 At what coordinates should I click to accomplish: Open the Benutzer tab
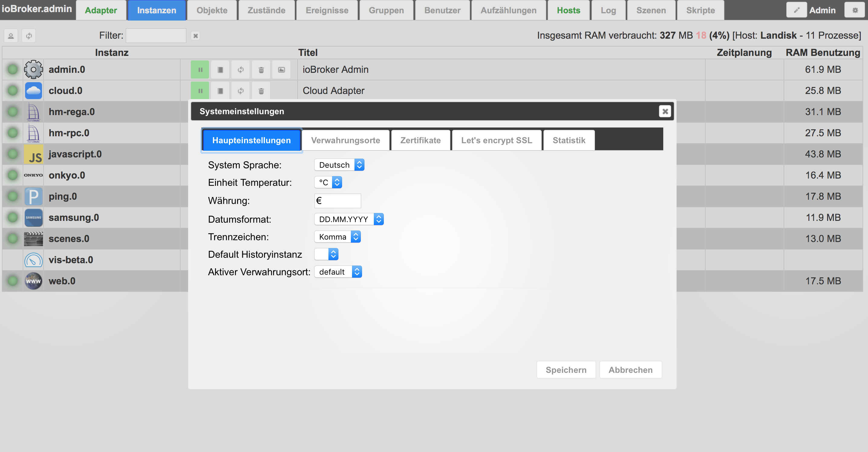click(442, 10)
